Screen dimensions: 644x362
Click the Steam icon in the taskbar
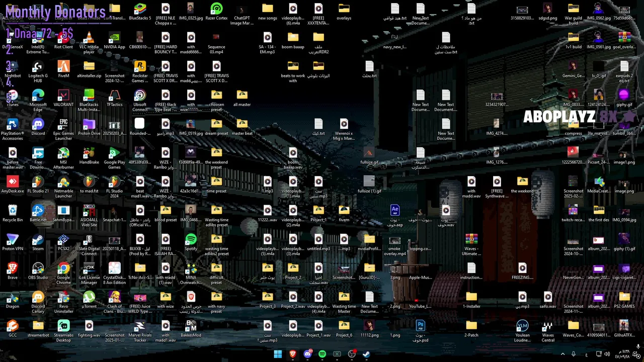366,354
